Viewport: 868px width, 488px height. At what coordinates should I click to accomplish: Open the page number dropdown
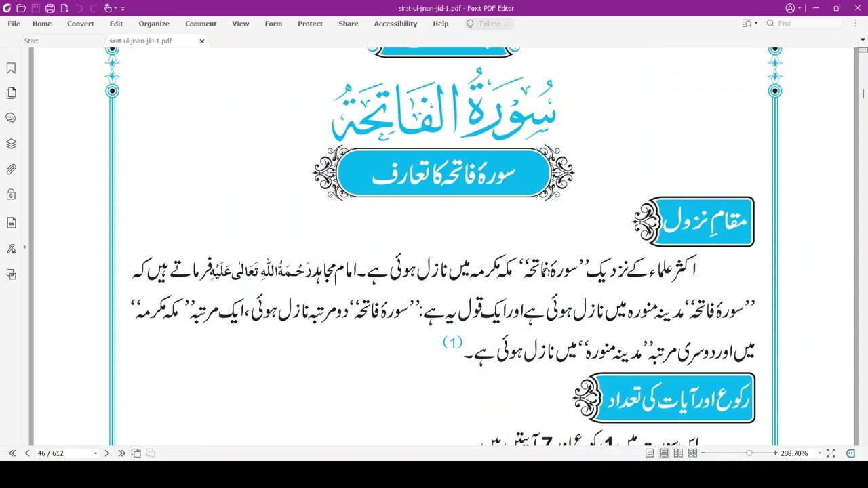(95, 453)
